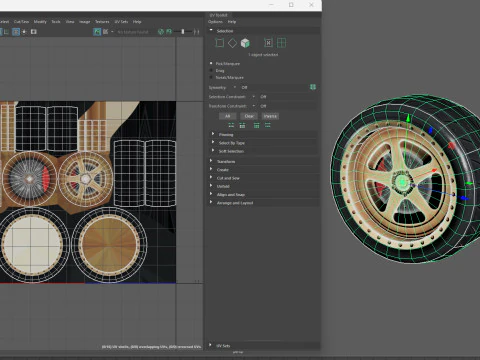The height and width of the screenshot is (360, 480).
Task: Click the green icon left of the exposure slider
Action: point(169,32)
